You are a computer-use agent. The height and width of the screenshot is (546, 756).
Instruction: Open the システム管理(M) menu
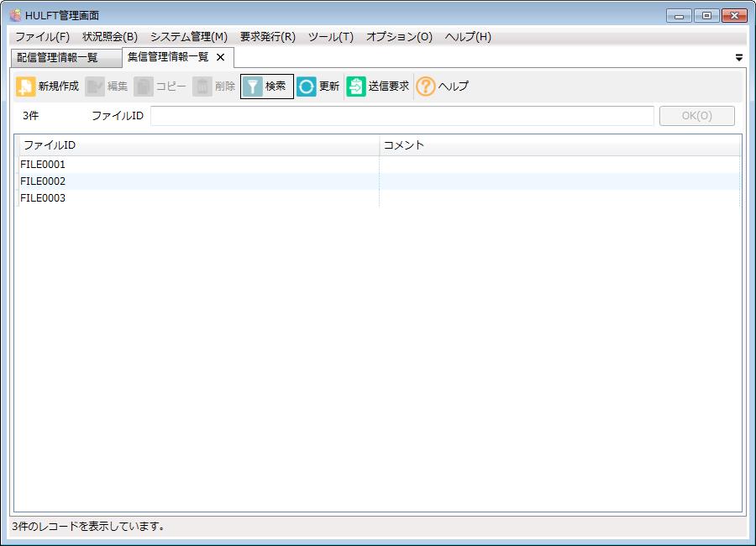pyautogui.click(x=189, y=37)
